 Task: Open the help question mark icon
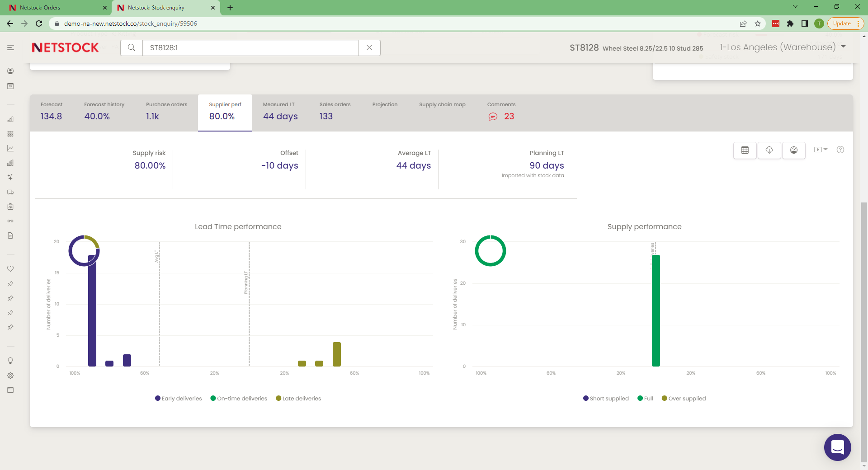point(840,150)
